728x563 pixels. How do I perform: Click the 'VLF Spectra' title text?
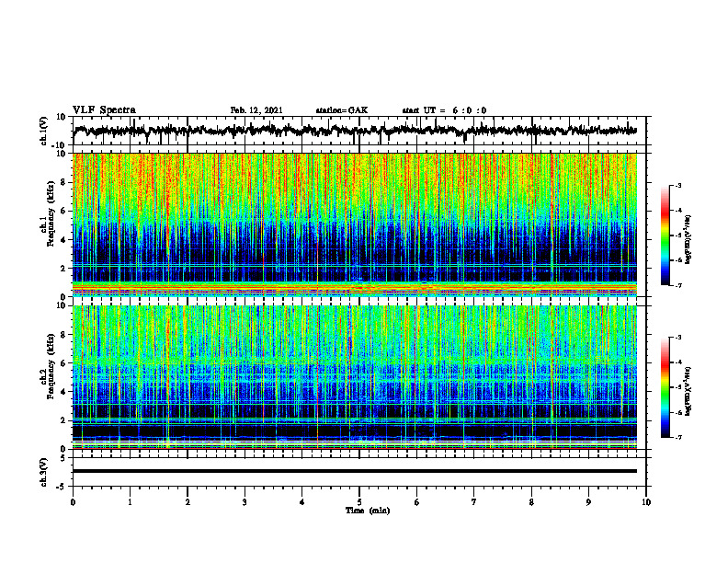pyautogui.click(x=104, y=110)
